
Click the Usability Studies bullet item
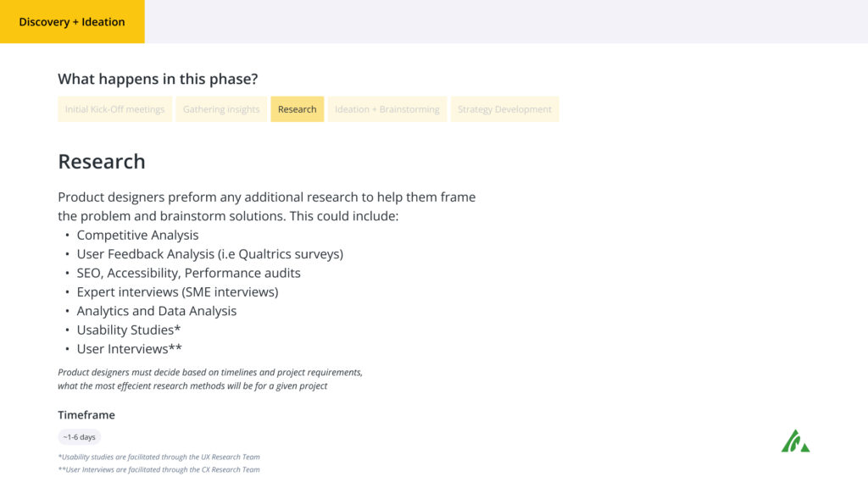[x=129, y=330]
